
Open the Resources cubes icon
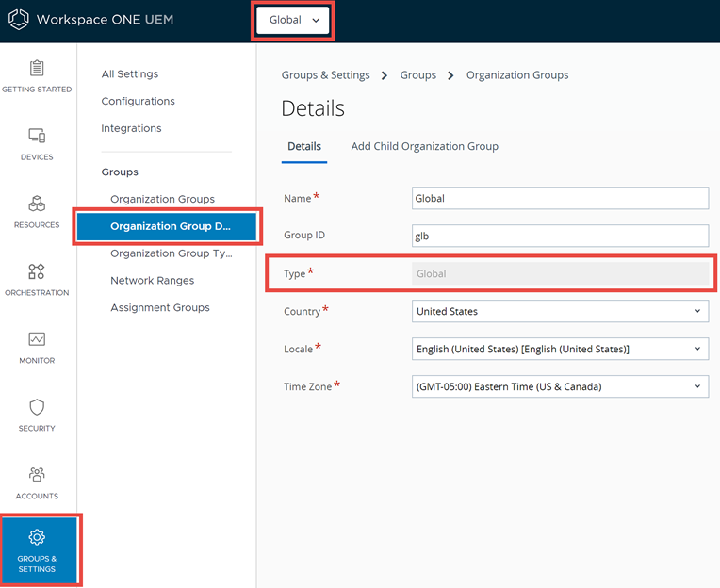tap(37, 204)
